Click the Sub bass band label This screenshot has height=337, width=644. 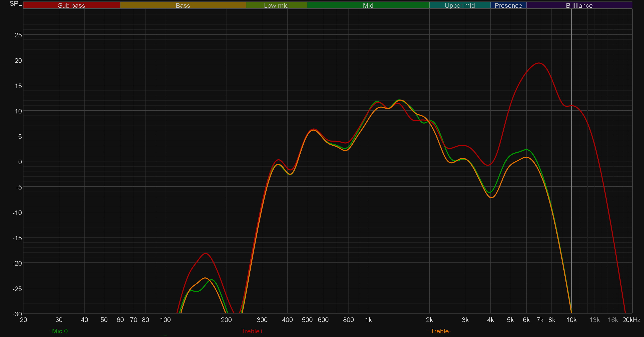tap(72, 5)
